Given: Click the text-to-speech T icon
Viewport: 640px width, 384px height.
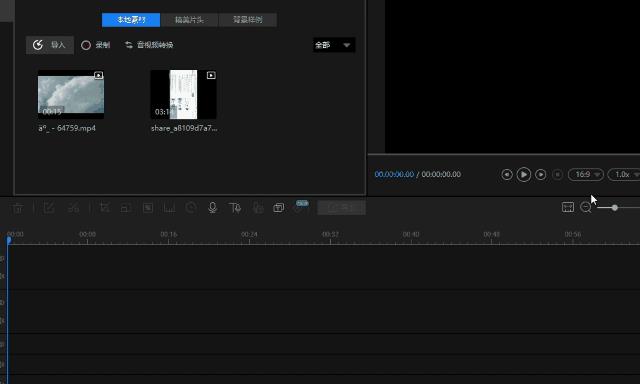Looking at the screenshot, I should (235, 208).
